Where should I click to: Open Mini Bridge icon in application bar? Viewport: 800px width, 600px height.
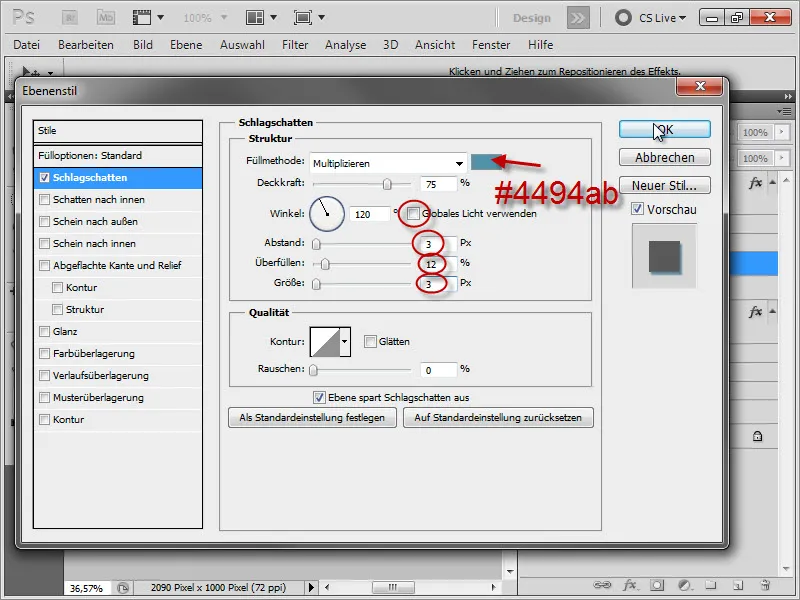[106, 18]
